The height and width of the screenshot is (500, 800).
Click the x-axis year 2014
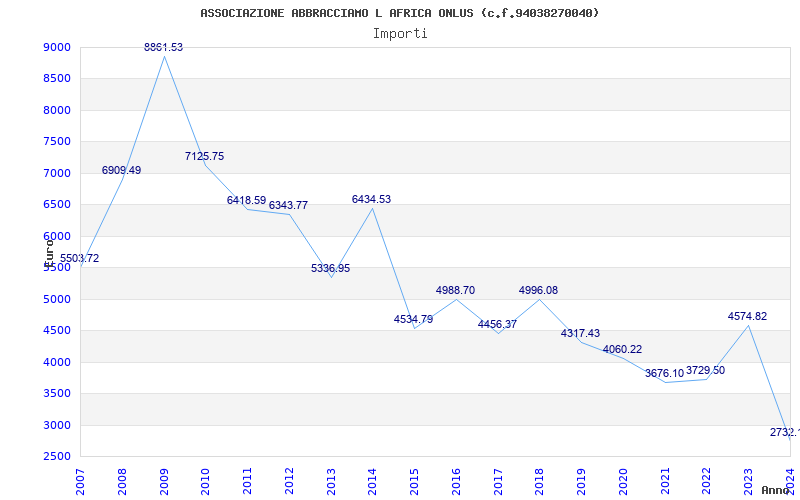pos(372,482)
